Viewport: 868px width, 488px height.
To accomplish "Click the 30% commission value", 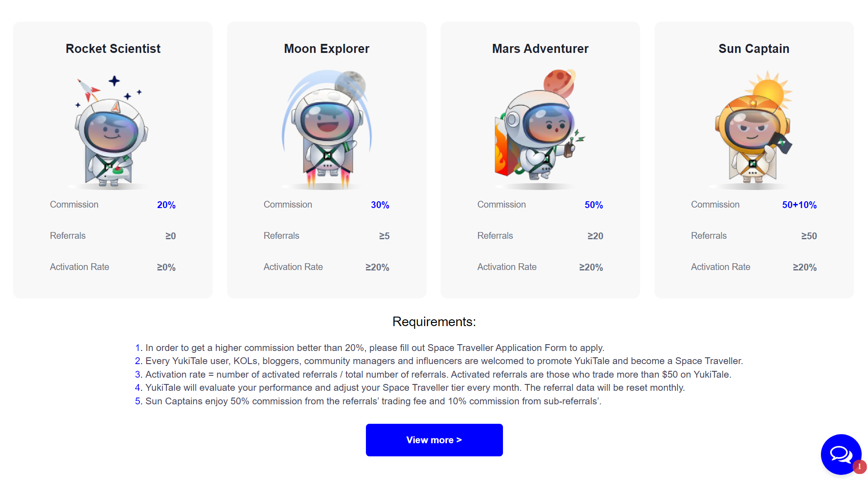I will (x=380, y=205).
